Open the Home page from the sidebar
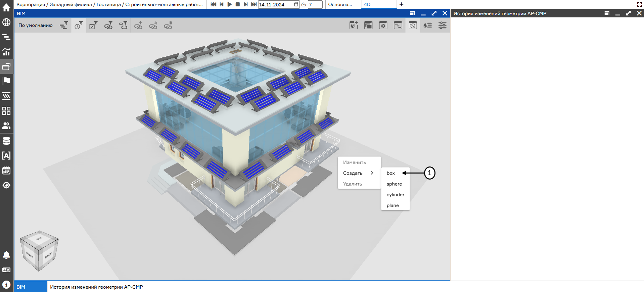The height and width of the screenshot is (292, 644). pos(6,7)
